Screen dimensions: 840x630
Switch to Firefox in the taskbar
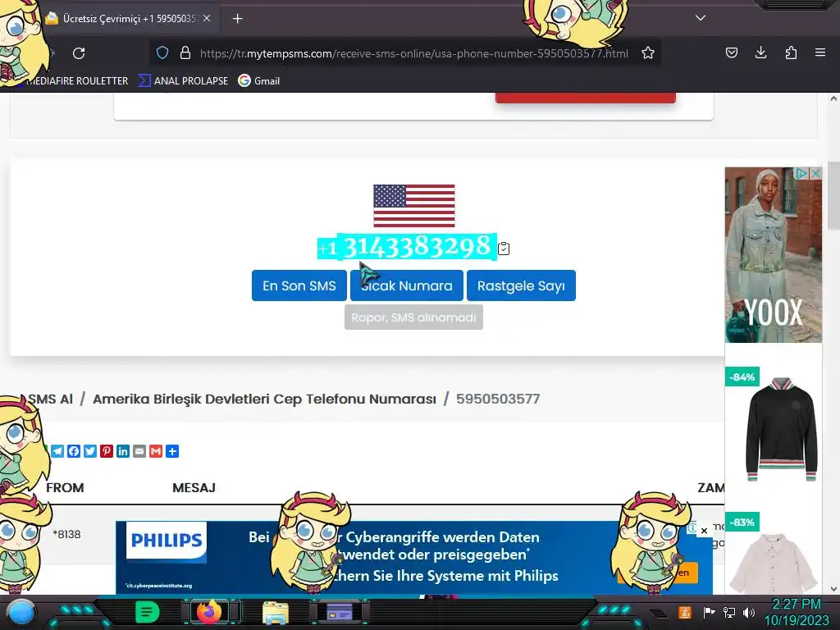click(209, 612)
